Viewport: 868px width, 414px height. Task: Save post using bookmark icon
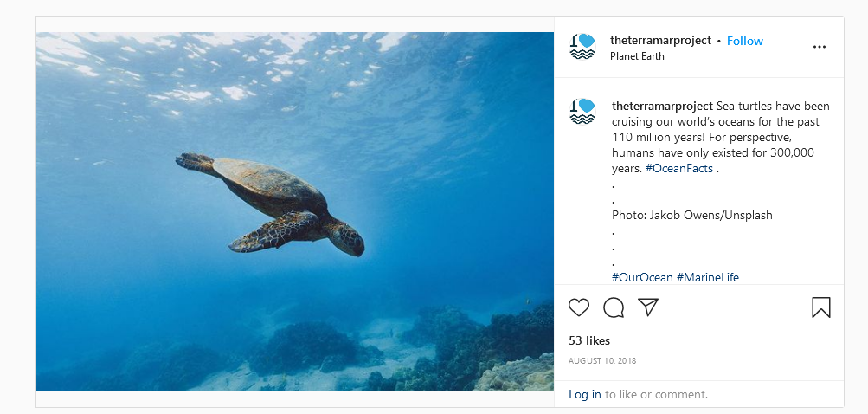click(821, 307)
